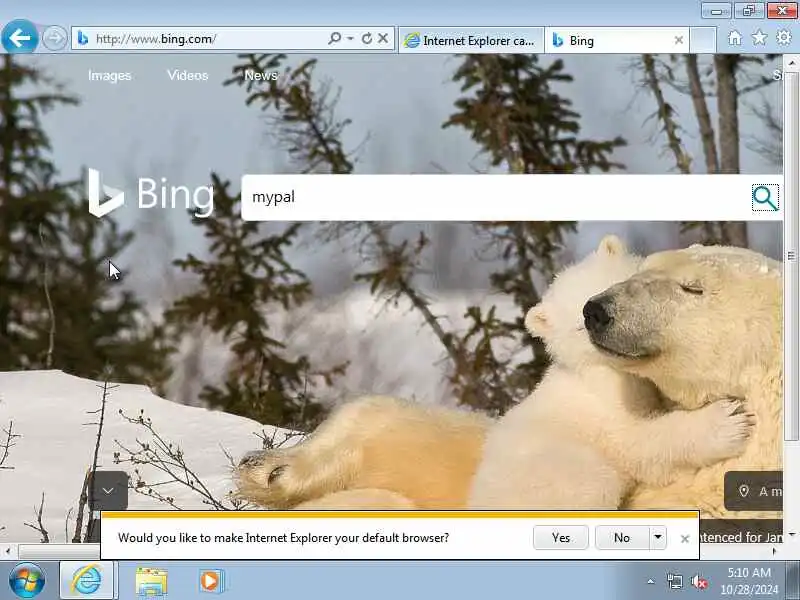
Task: Launch Windows Media Player from taskbar
Action: pyautogui.click(x=211, y=581)
